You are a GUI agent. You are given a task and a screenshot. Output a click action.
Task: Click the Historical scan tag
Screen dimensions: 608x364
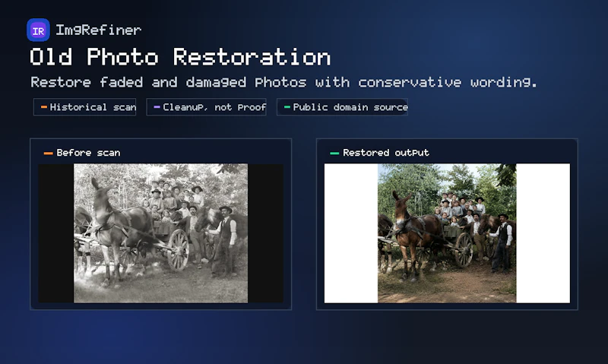coord(84,107)
